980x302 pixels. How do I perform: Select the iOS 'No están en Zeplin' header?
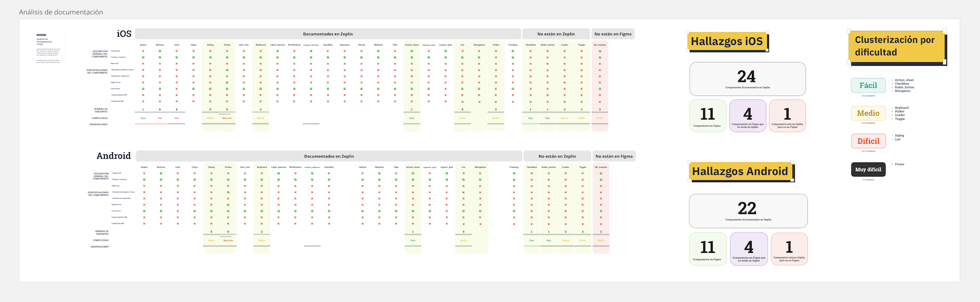coord(556,34)
